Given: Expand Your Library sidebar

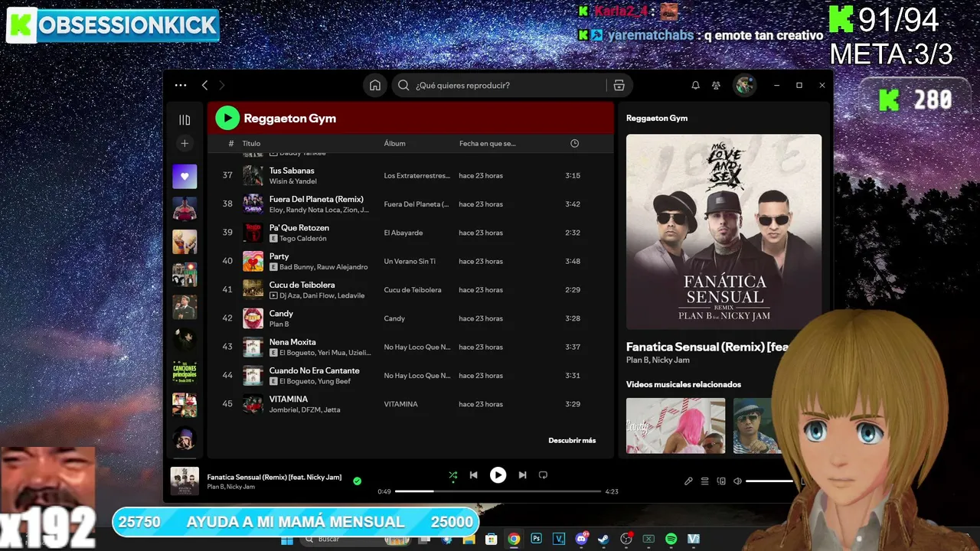Looking at the screenshot, I should (185, 119).
